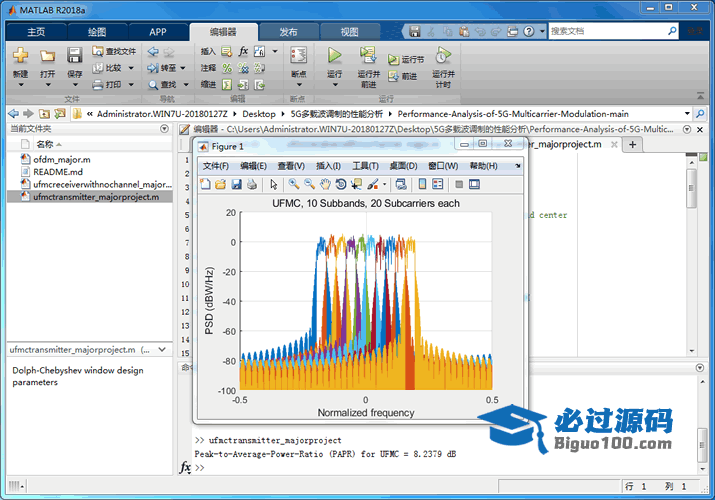
Task: Open the File (文件) menu in Figure 1
Action: click(x=216, y=166)
